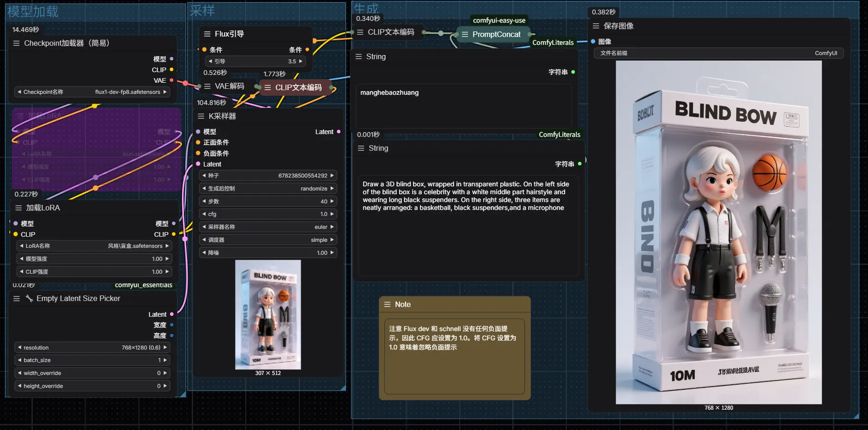Click the 图像 input port on 保存图像
The width and height of the screenshot is (868, 430).
[593, 42]
